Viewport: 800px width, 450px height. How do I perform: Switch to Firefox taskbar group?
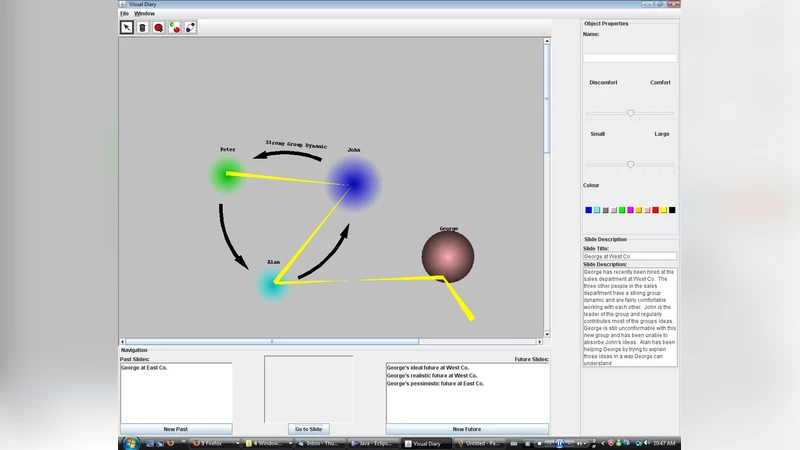215,443
